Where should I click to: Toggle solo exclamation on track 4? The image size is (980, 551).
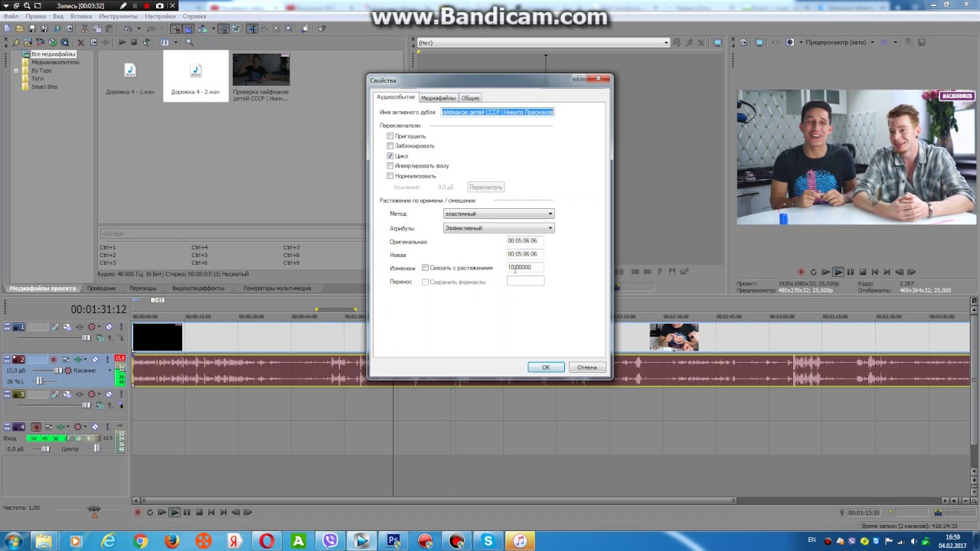point(107,427)
